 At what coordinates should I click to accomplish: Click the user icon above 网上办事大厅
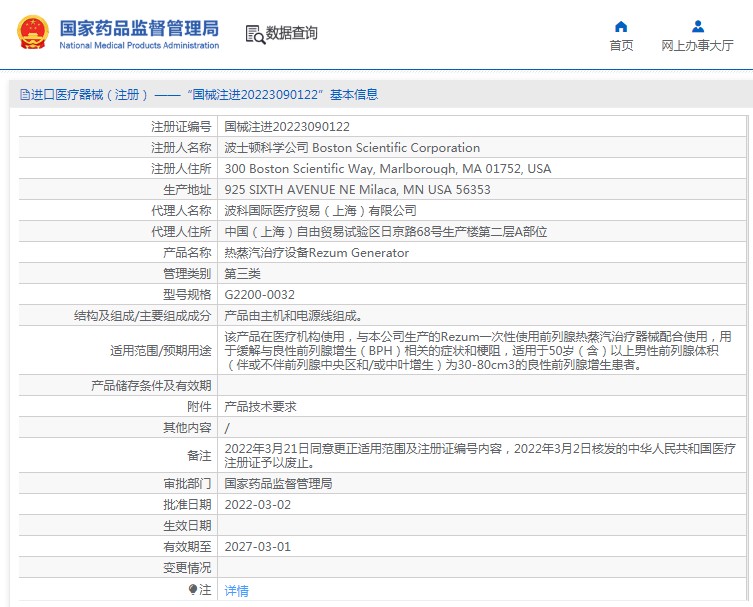pyautogui.click(x=698, y=26)
